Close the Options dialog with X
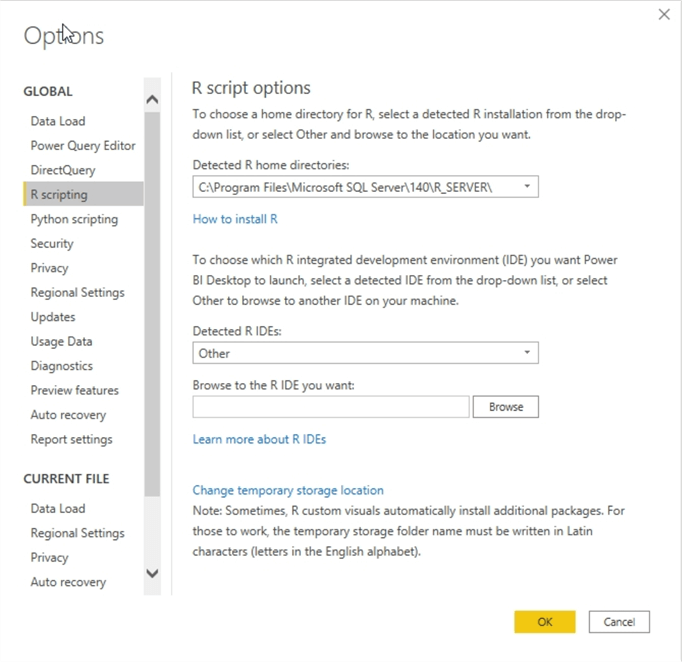Viewport: 682px width, 662px height. coord(664,14)
